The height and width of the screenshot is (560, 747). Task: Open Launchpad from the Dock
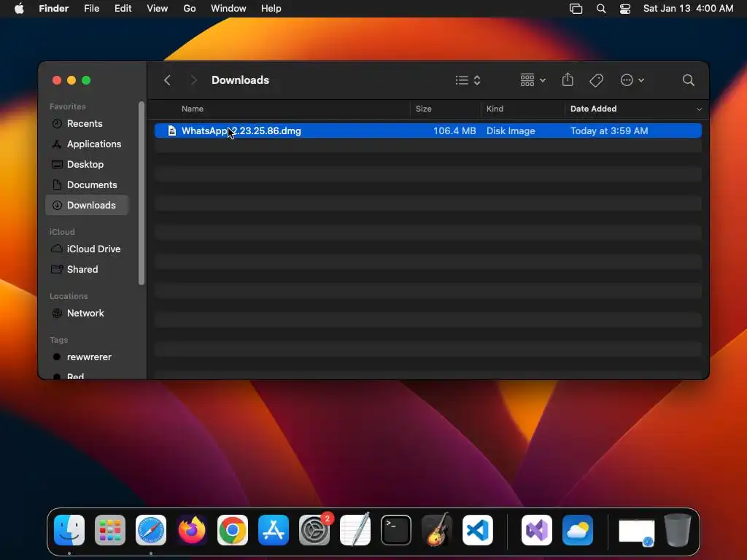110,530
